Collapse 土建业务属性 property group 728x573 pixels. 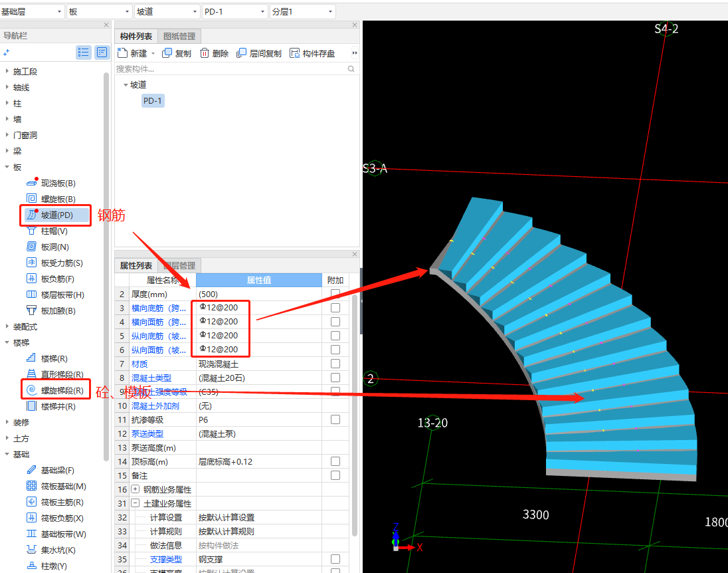(135, 503)
